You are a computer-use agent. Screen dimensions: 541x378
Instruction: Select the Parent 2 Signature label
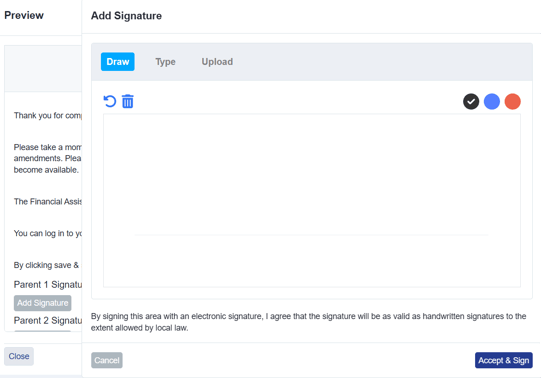48,320
